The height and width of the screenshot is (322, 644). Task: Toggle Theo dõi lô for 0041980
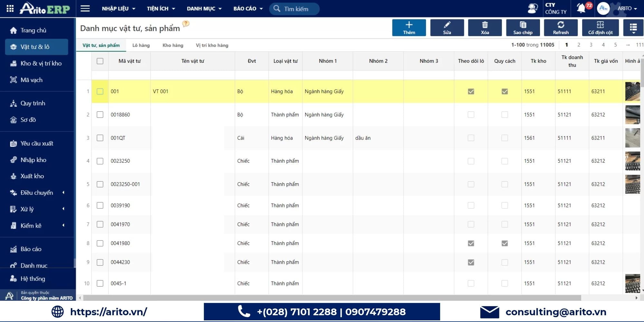tap(471, 243)
